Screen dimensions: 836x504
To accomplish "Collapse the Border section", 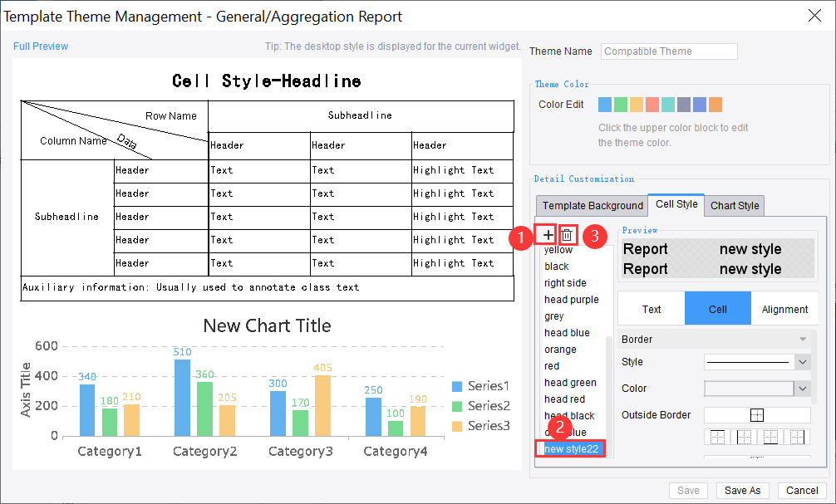I will point(801,339).
